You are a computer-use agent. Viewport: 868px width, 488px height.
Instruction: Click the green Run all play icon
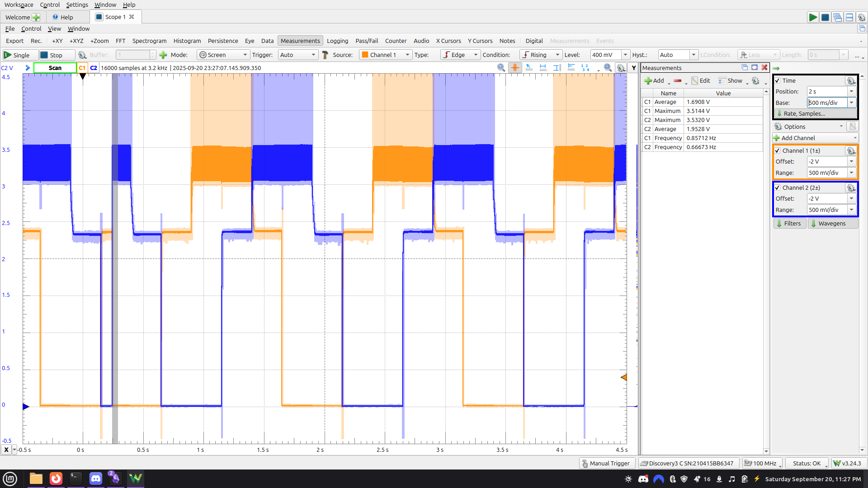coord(812,17)
